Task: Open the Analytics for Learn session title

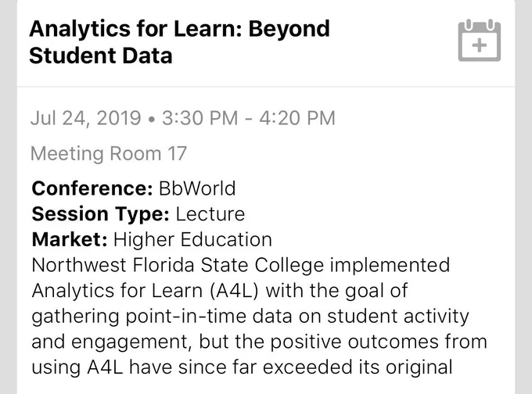Action: click(x=179, y=42)
